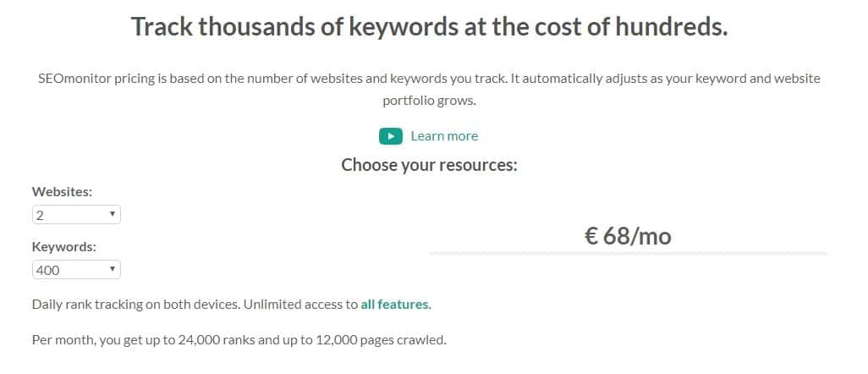Click the 'portfolio grows.' text line

click(x=429, y=100)
